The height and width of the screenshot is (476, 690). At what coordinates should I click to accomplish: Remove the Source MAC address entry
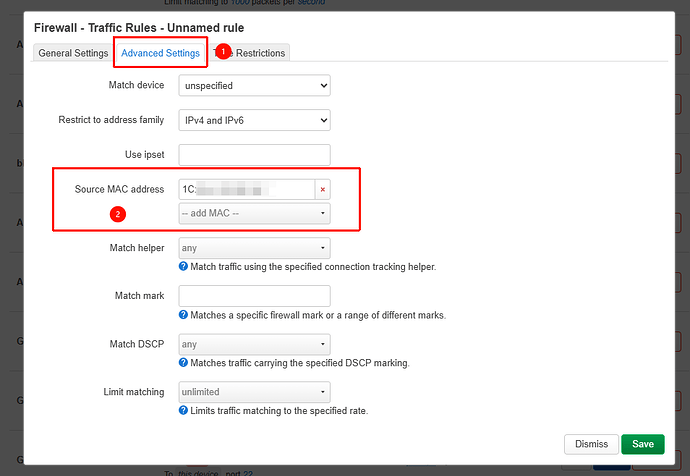pyautogui.click(x=323, y=189)
